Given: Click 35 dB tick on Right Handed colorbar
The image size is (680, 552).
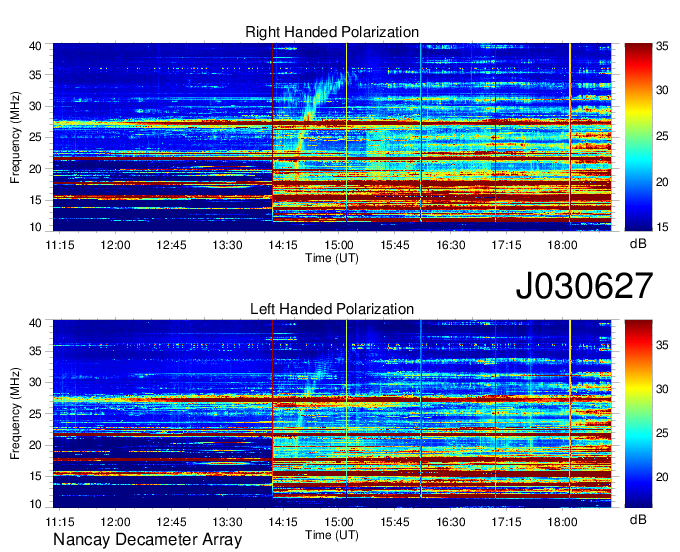Looking at the screenshot, I should (x=662, y=46).
